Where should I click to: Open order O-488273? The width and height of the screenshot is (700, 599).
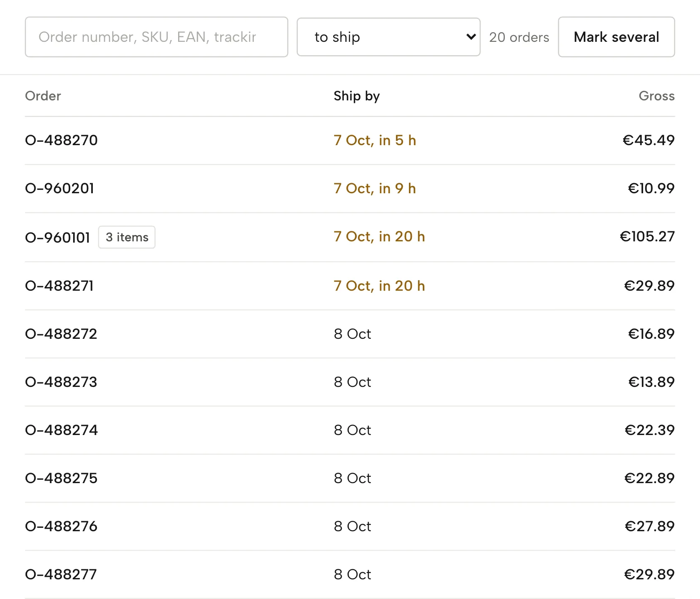click(x=61, y=382)
